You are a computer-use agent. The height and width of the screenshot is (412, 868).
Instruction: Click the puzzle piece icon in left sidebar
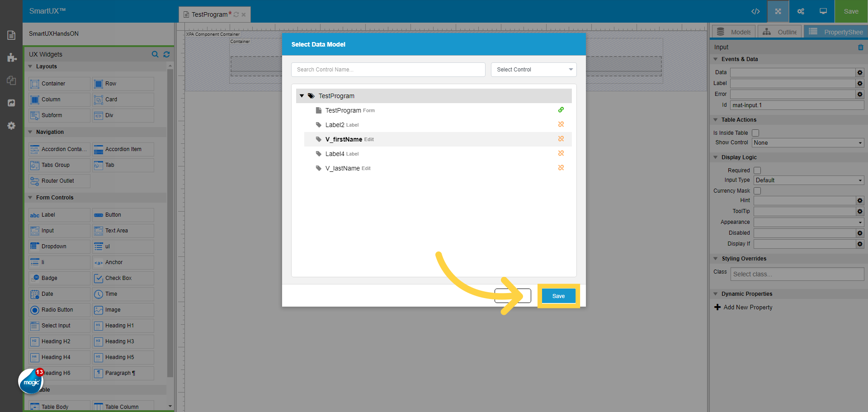coord(12,57)
